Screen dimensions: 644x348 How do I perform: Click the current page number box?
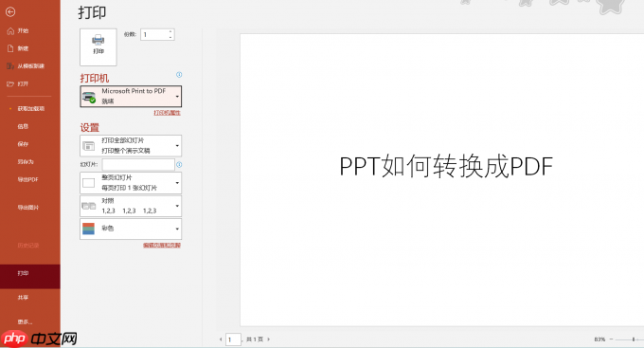(x=233, y=339)
